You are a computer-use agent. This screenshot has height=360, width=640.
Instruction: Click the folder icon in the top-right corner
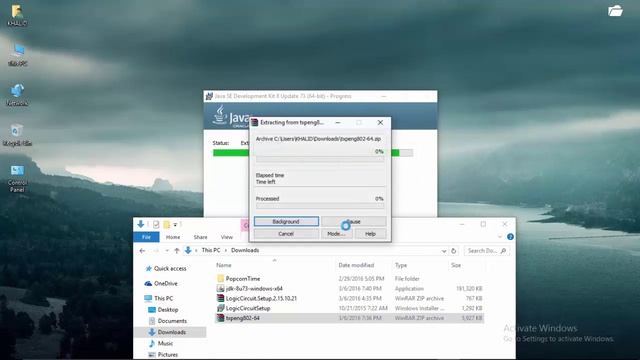click(615, 11)
